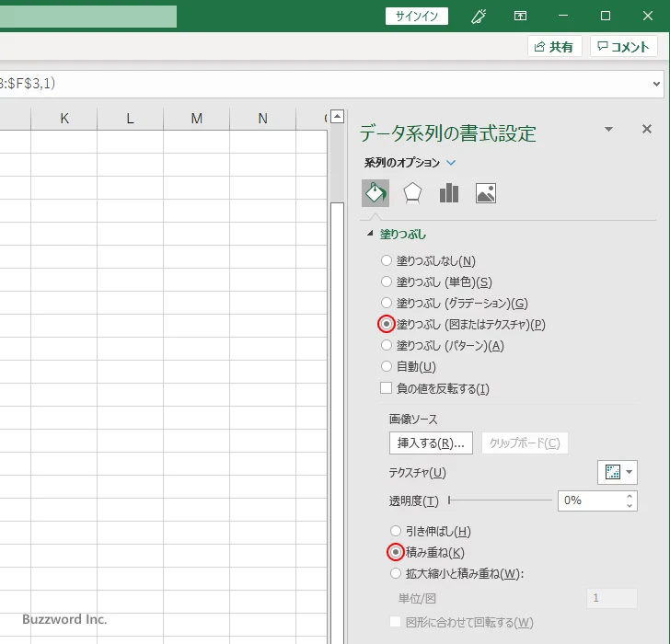
Task: Expand the 系列のオプション dropdown
Action: pyautogui.click(x=451, y=162)
